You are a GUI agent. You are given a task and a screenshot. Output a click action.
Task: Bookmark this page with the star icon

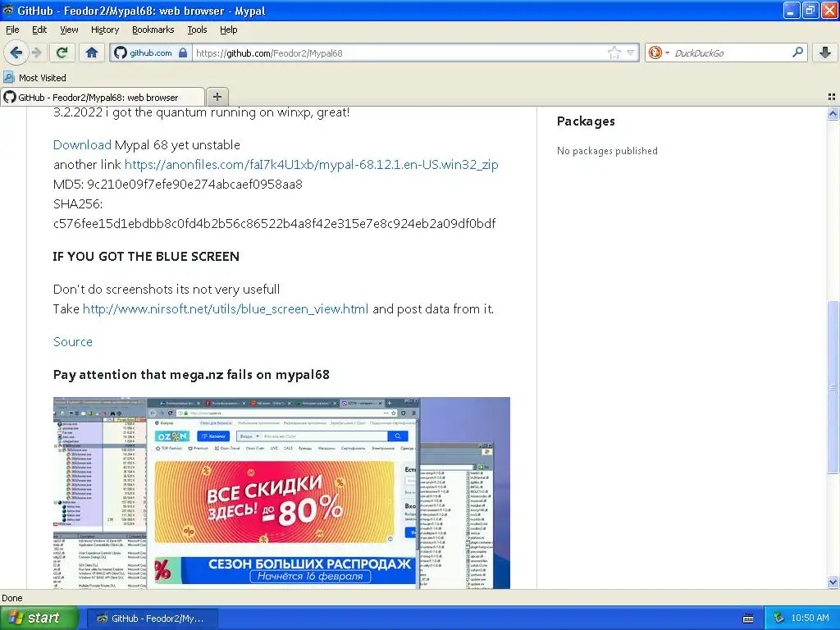click(x=614, y=52)
